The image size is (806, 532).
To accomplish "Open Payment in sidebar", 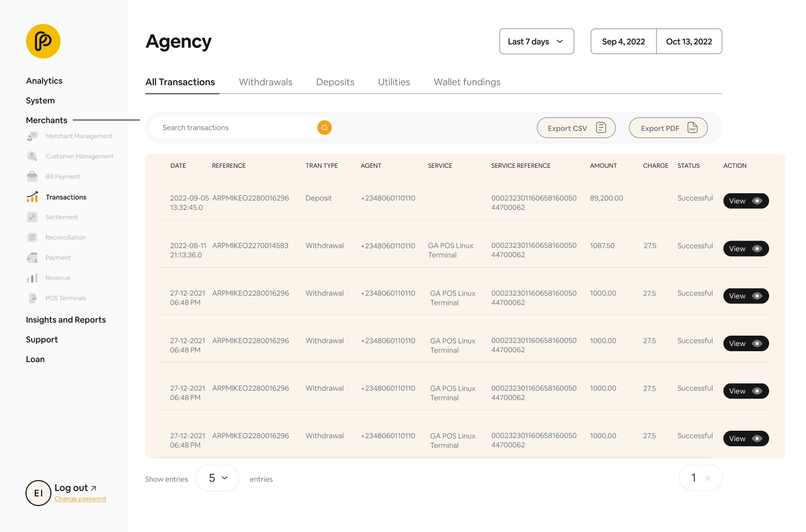I will click(49, 258).
